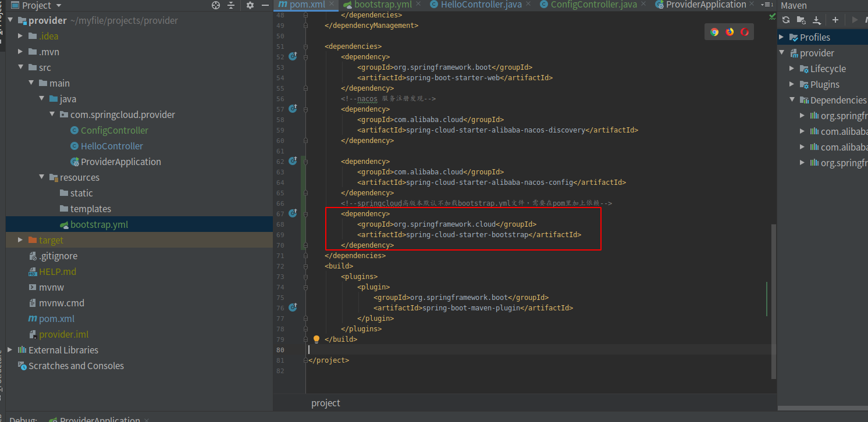Click the locate/scroll-from-source target icon in Project panel
The image size is (868, 422).
[216, 5]
